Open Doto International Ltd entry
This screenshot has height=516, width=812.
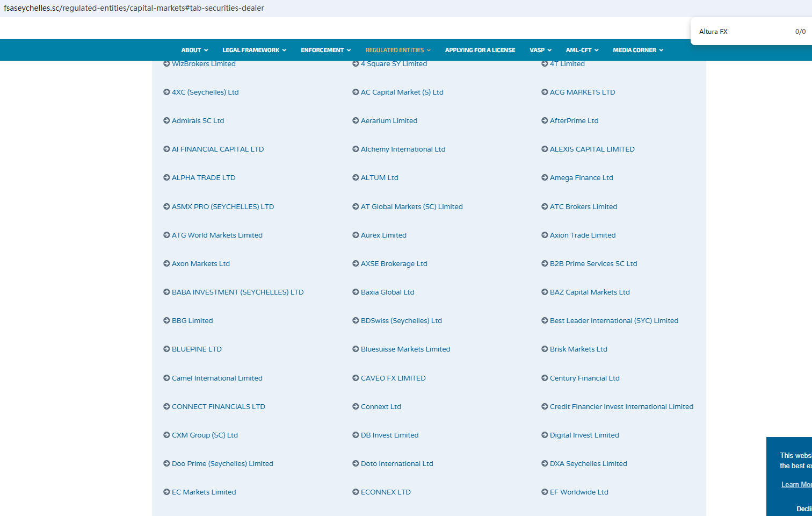click(x=397, y=463)
